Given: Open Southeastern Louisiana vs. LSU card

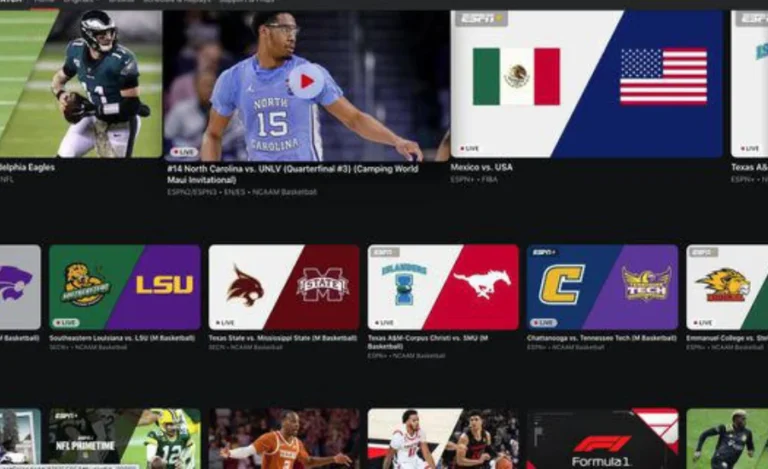Looking at the screenshot, I should tap(125, 287).
